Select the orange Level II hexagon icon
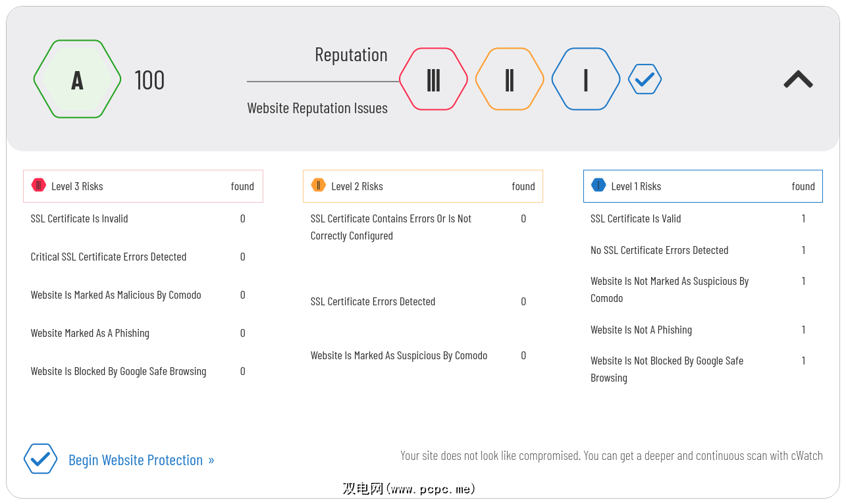The image size is (846, 504). point(509,80)
